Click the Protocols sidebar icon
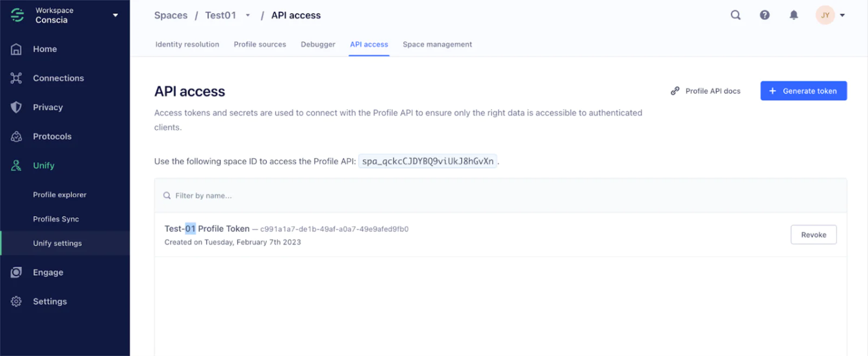868x356 pixels. coord(16,137)
